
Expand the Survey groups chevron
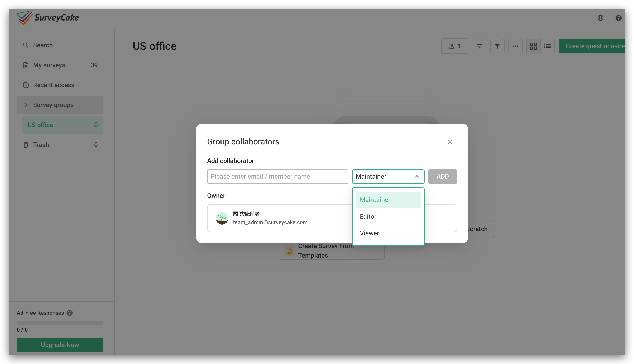[x=26, y=105]
